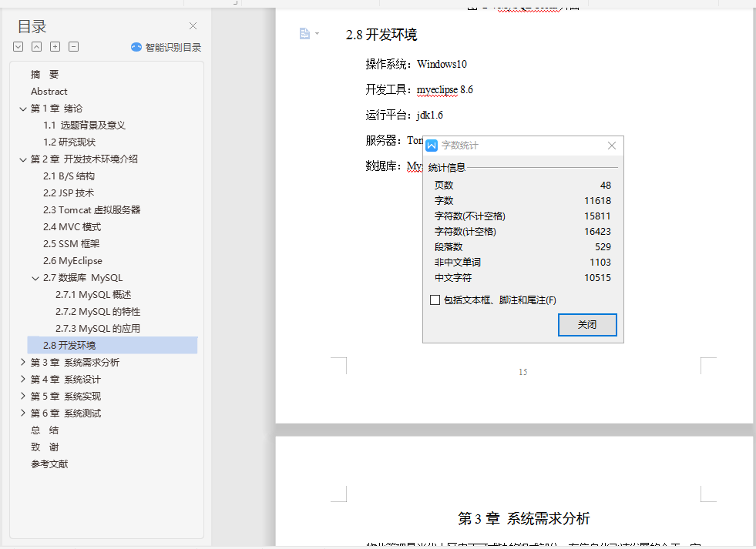Image resolution: width=756 pixels, height=549 pixels.
Task: Go to 摘 要 in outline
Action: click(45, 74)
